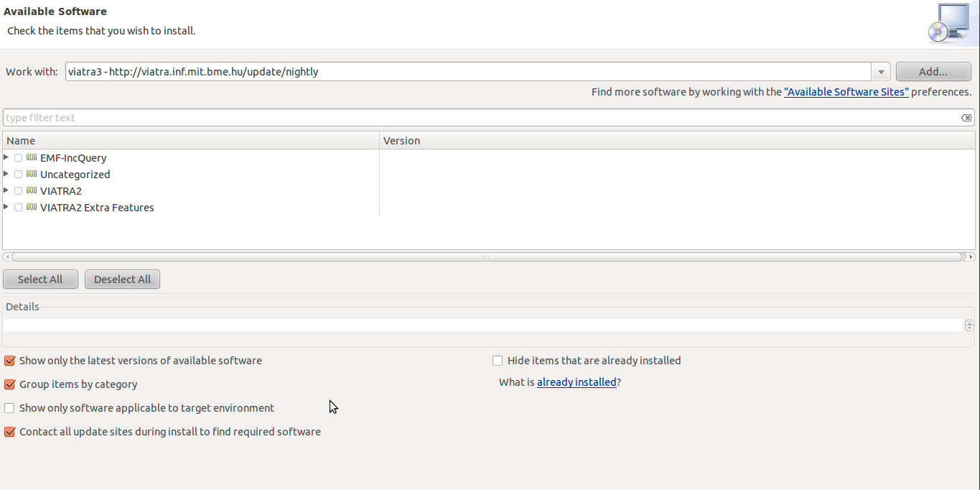Viewport: 980px width, 490px height.
Task: Expand the VIATRA2 tree node
Action: tap(6, 190)
